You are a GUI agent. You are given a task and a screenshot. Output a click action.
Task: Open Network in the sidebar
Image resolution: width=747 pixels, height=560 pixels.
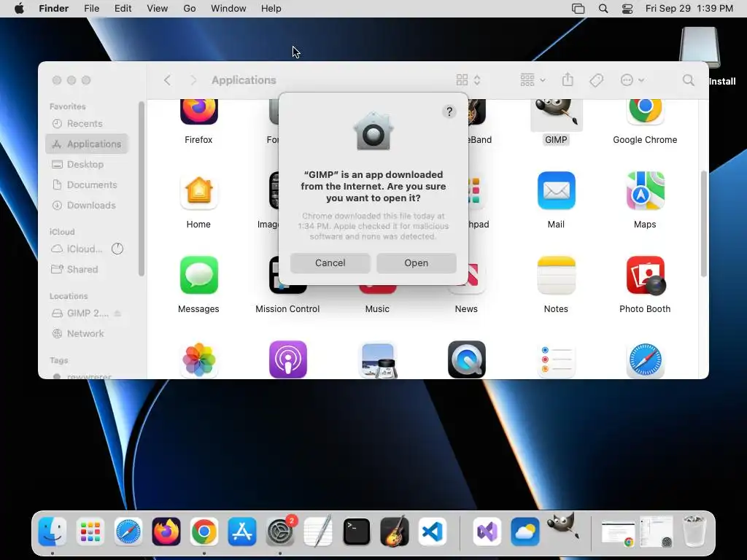[87, 334]
